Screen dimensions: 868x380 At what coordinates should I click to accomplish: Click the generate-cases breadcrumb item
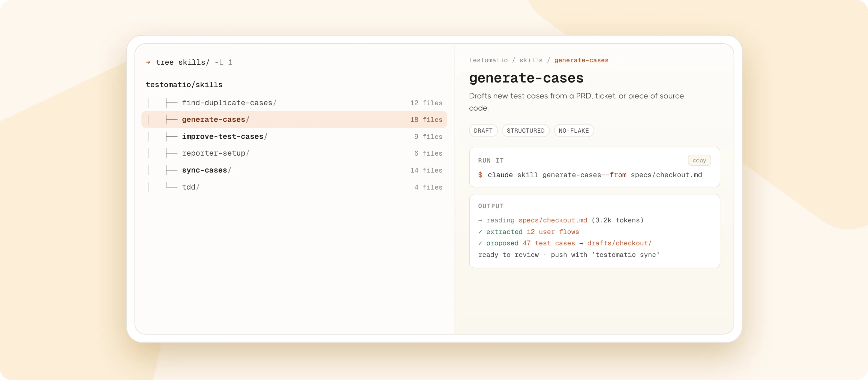click(x=581, y=60)
